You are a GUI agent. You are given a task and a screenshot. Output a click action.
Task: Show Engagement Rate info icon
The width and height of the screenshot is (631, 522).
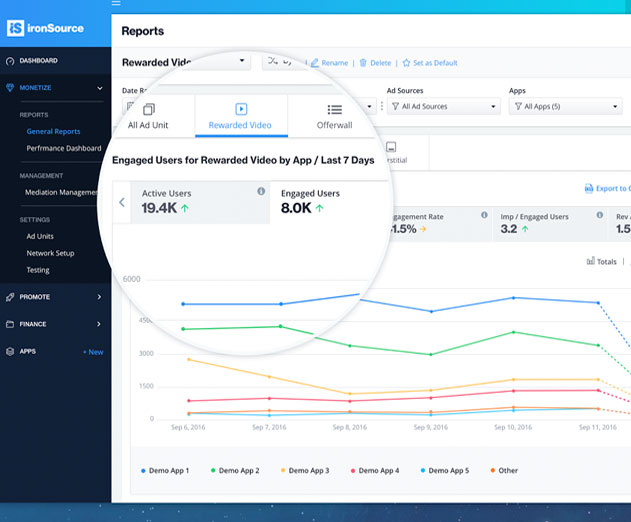tap(484, 215)
